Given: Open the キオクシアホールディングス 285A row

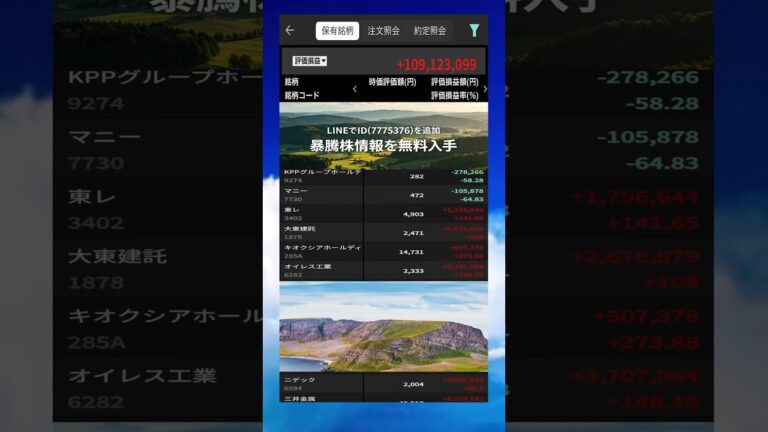Looking at the screenshot, I should click(383, 252).
